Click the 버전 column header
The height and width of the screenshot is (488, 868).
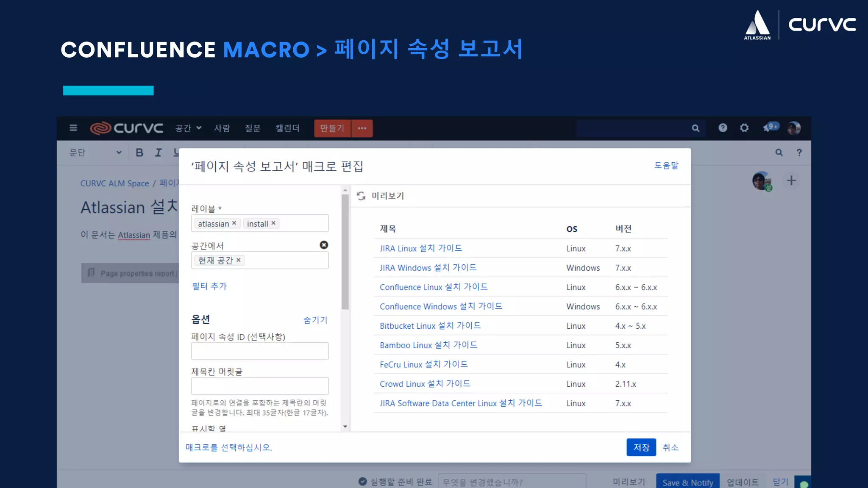[623, 229]
